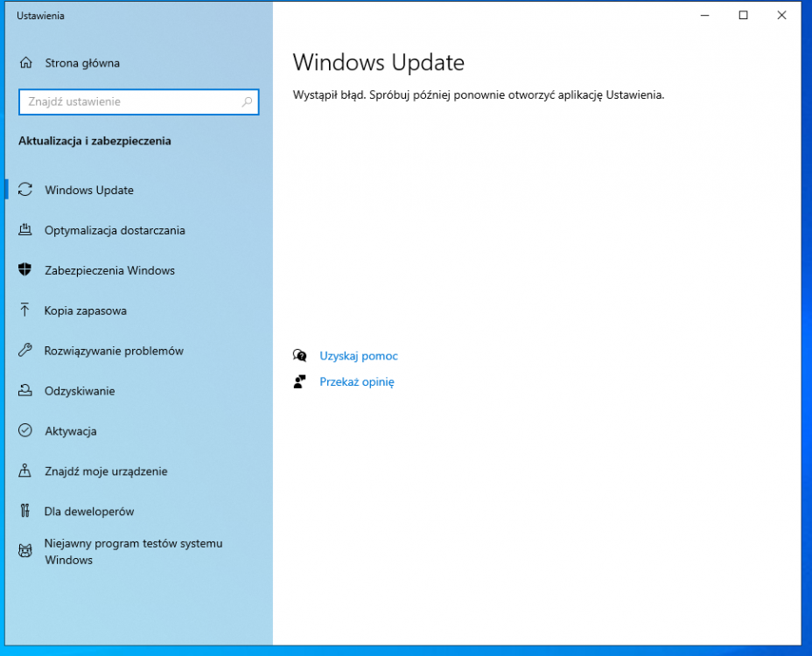
Task: Click the home icon beside Strona główna
Action: (x=25, y=63)
